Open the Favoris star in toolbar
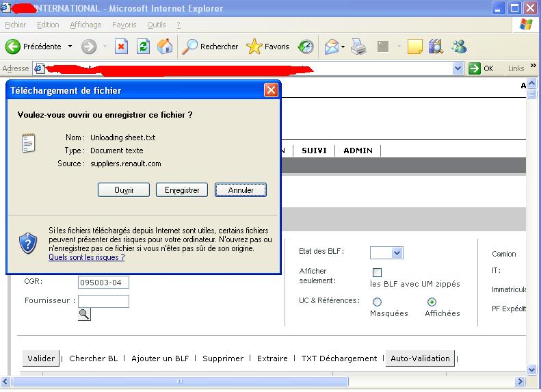The image size is (541, 392). pos(267,47)
